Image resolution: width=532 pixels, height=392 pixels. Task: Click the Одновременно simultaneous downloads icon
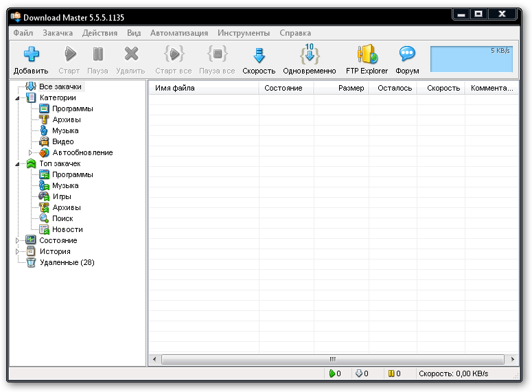click(x=309, y=55)
